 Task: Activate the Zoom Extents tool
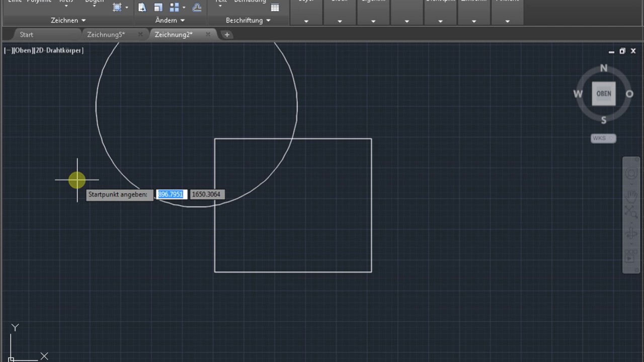[x=631, y=212]
